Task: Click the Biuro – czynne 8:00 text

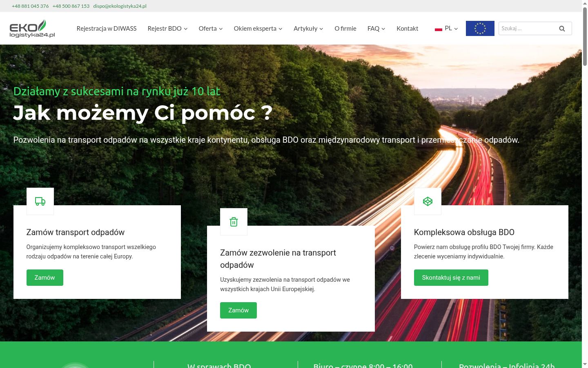Action: [363, 365]
